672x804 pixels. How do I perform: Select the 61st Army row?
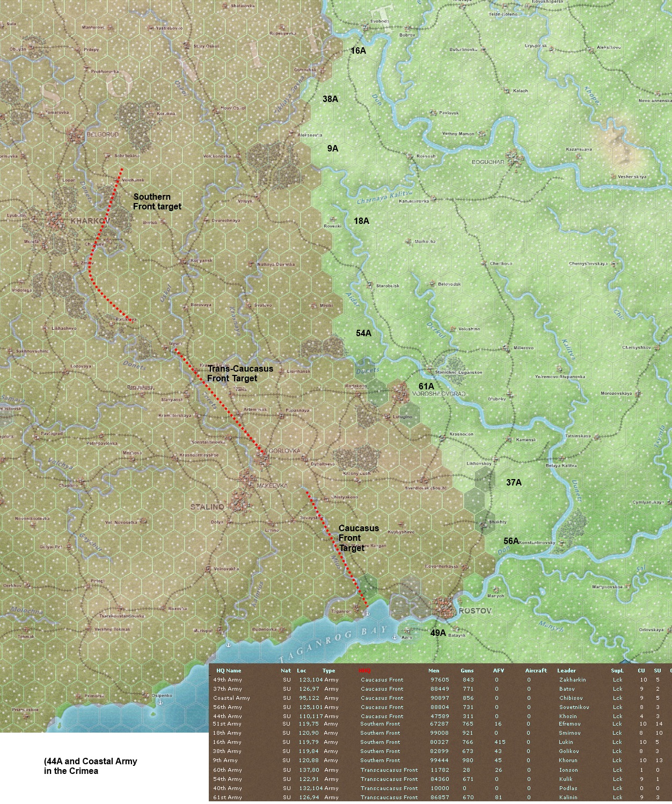(x=440, y=797)
